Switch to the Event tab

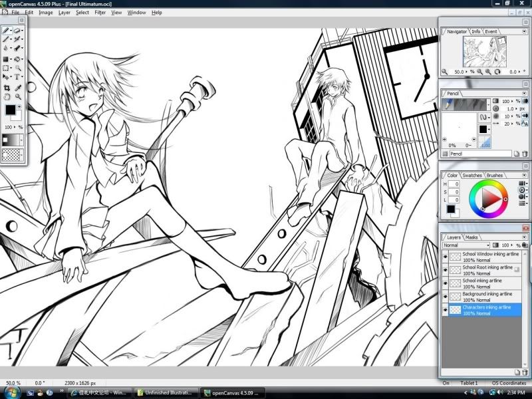point(491,31)
